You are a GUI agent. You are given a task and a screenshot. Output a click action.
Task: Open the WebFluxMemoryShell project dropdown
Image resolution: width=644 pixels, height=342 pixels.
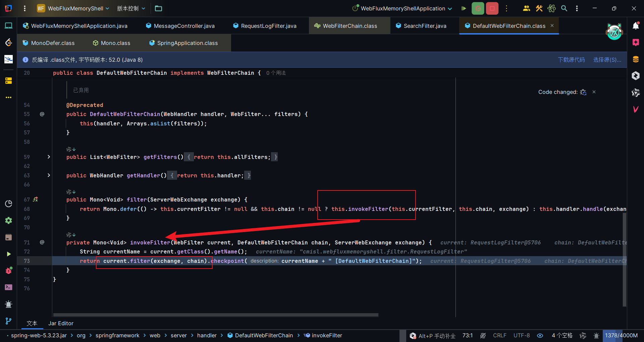point(73,8)
